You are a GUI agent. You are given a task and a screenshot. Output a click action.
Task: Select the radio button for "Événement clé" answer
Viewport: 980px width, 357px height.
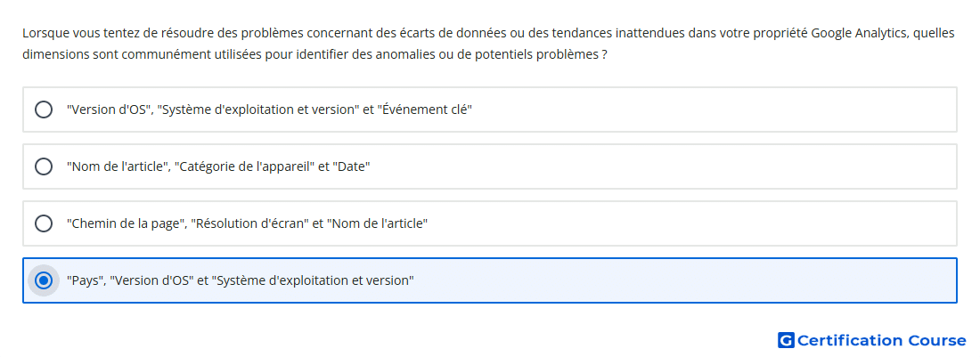(x=44, y=110)
